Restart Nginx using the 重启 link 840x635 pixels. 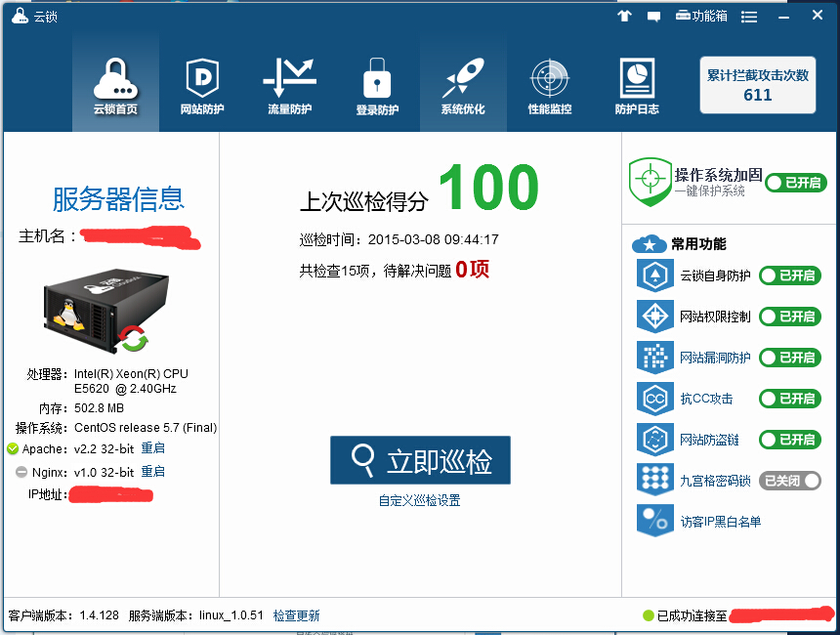(x=152, y=472)
